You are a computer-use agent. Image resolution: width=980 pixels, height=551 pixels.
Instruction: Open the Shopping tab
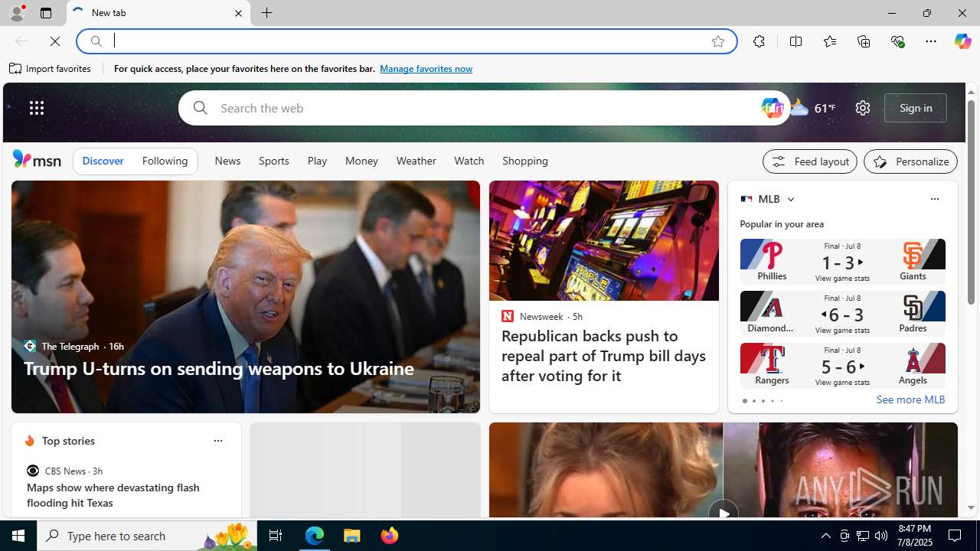(x=525, y=161)
